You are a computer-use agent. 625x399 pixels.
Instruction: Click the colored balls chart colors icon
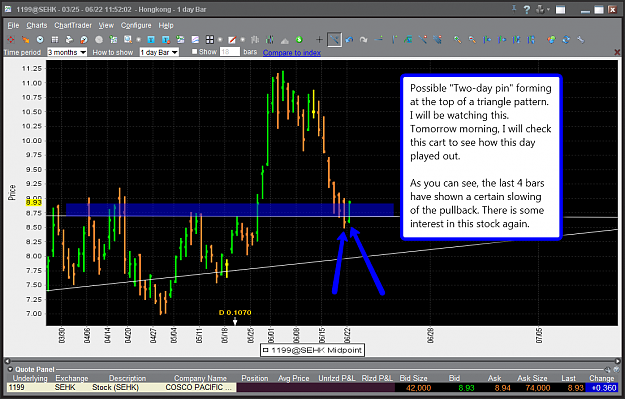point(551,39)
